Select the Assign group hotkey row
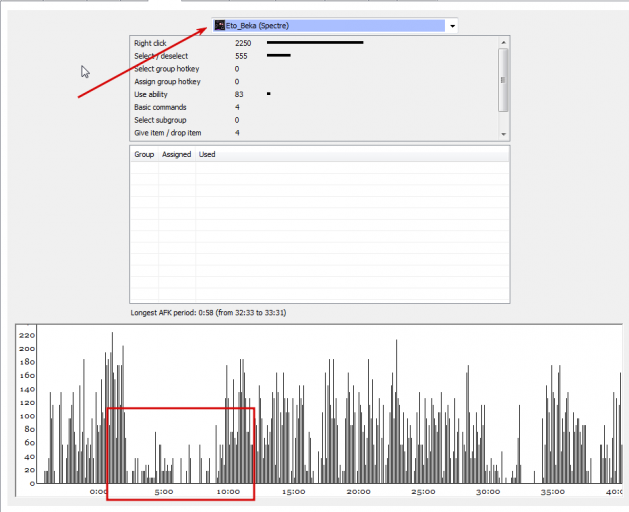 tap(314, 81)
